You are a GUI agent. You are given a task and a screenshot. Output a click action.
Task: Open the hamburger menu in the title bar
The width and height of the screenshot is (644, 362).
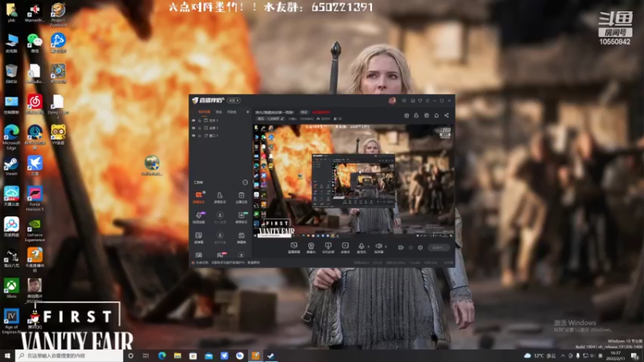pos(427,101)
